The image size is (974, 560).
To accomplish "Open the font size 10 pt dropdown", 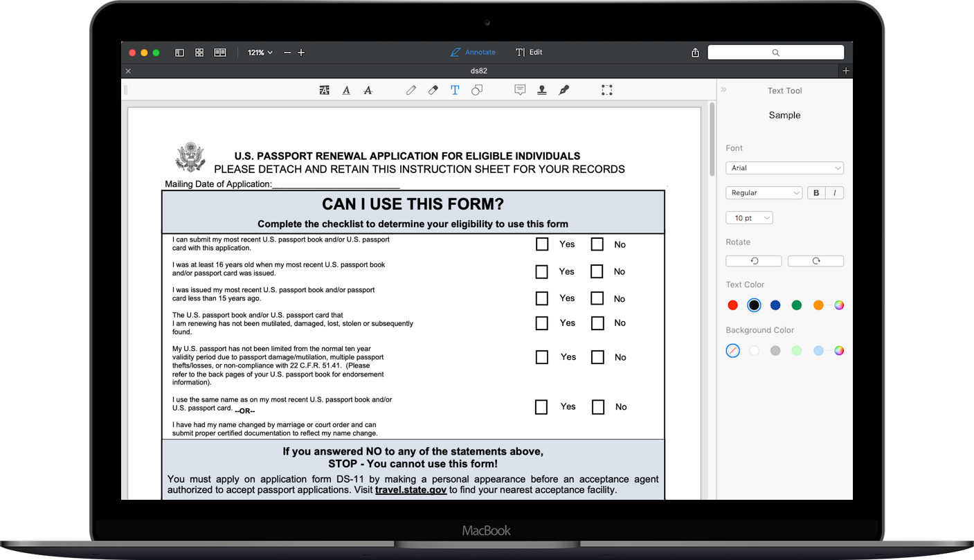I will (x=749, y=217).
